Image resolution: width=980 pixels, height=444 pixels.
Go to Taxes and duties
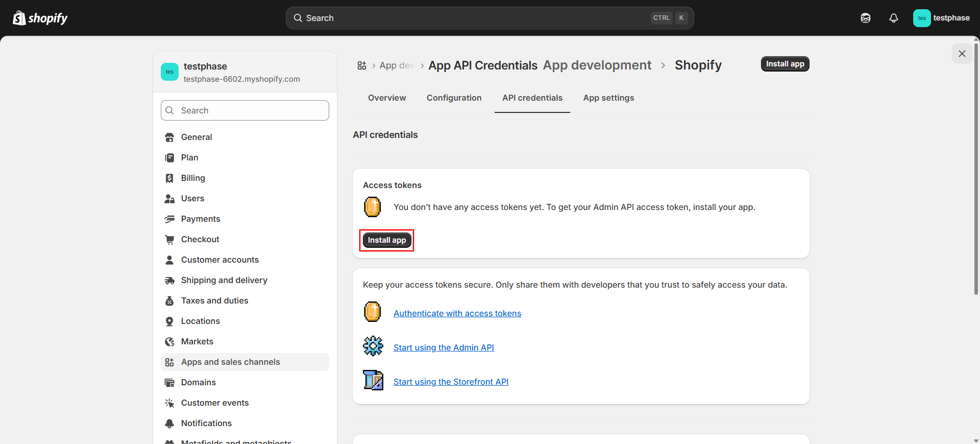(x=245, y=300)
